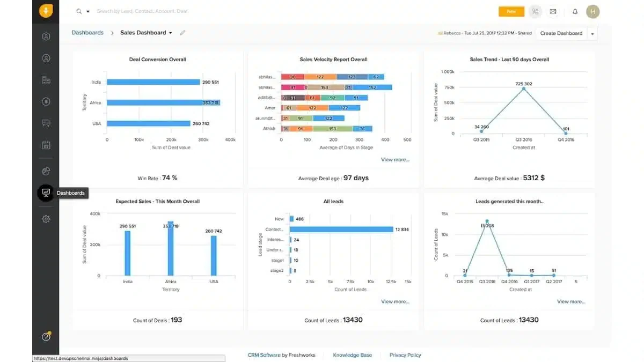The image size is (644, 362).
Task: Click the Athish row in Sales Velocity chart
Action: pos(327,129)
